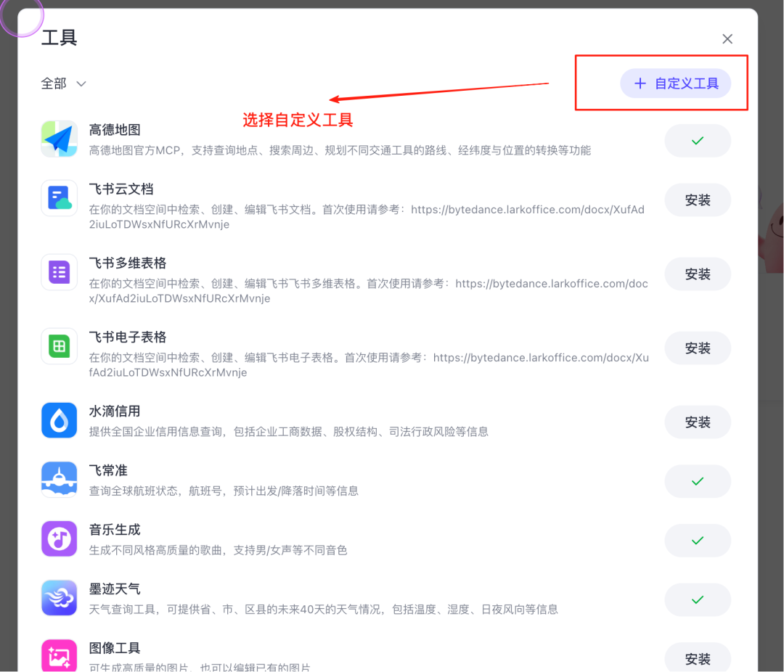Select the 图像工具 title text
The image size is (784, 672).
coord(115,648)
